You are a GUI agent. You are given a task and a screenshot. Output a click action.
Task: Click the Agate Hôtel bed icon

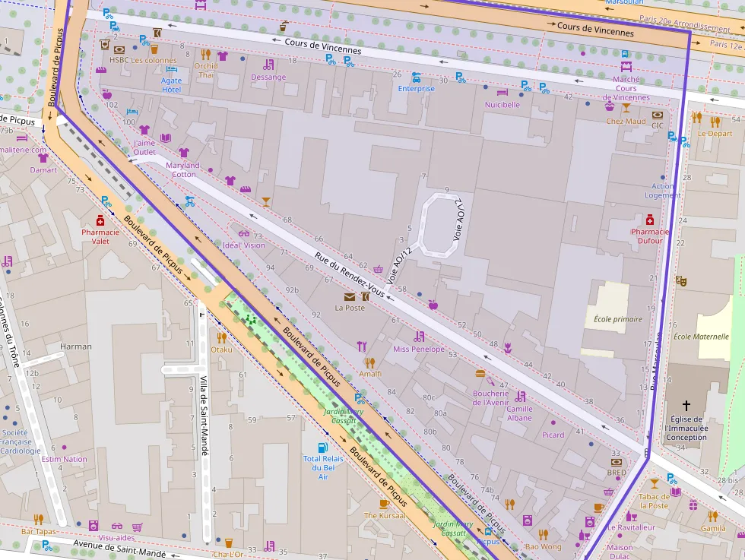(x=172, y=69)
